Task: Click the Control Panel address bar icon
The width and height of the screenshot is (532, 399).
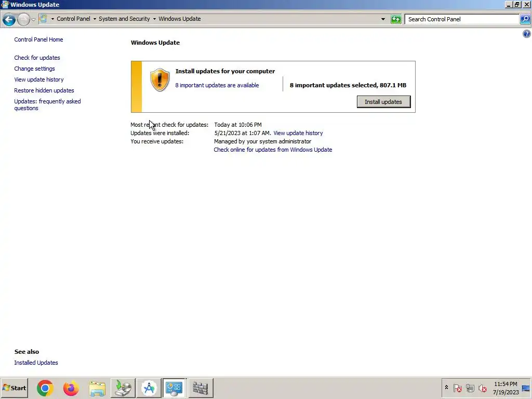Action: click(43, 19)
